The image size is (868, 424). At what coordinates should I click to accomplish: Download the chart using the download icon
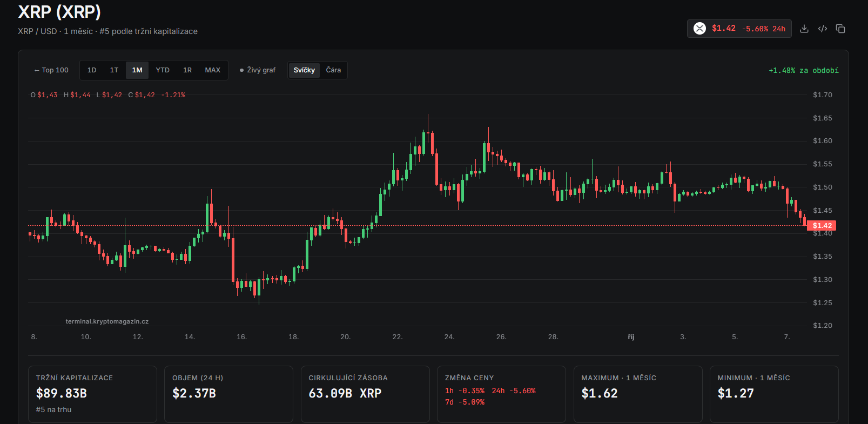(804, 29)
